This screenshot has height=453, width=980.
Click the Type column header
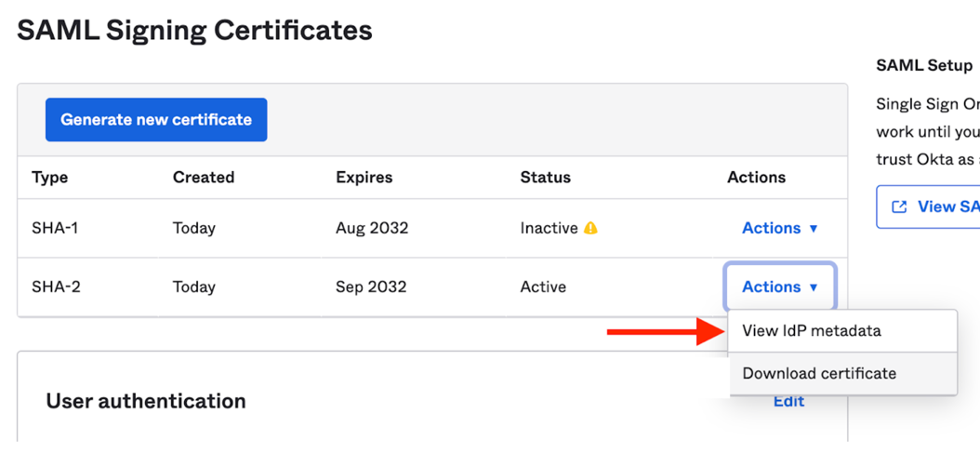pyautogui.click(x=49, y=177)
